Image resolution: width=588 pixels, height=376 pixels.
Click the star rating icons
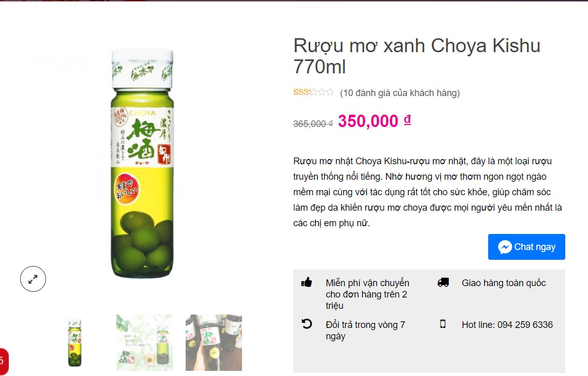coord(313,92)
